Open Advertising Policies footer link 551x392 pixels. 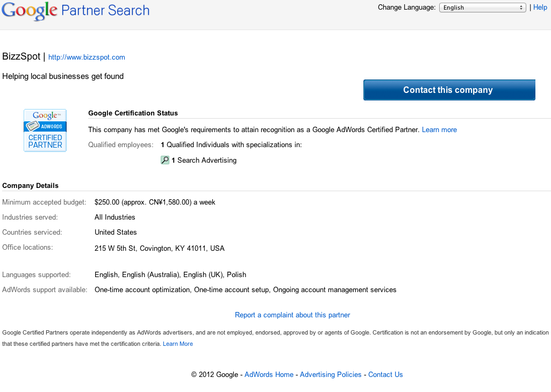[331, 374]
